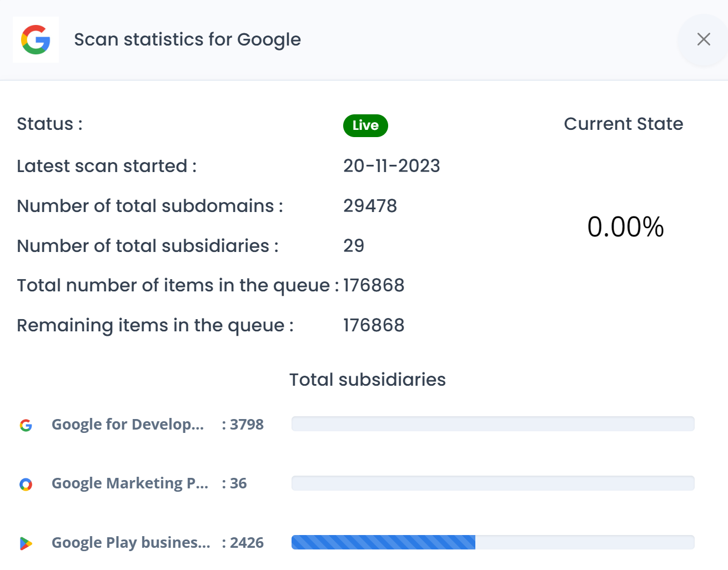
Task: Click the Google Play business icon
Action: pyautogui.click(x=26, y=543)
